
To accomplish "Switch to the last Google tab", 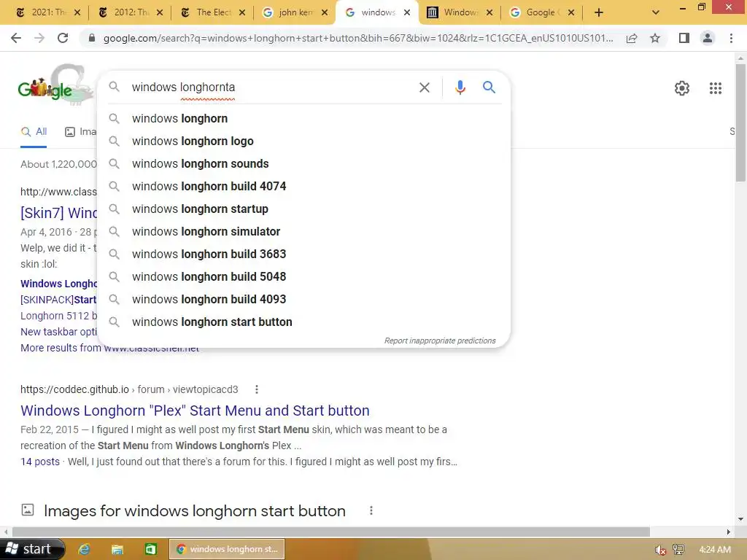I will click(x=542, y=13).
